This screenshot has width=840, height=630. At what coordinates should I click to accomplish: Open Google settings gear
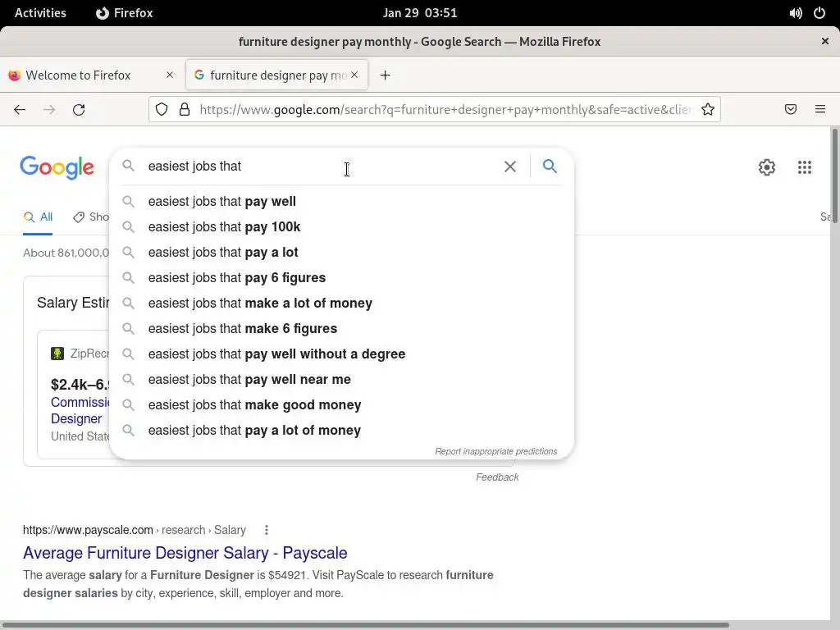coord(766,167)
